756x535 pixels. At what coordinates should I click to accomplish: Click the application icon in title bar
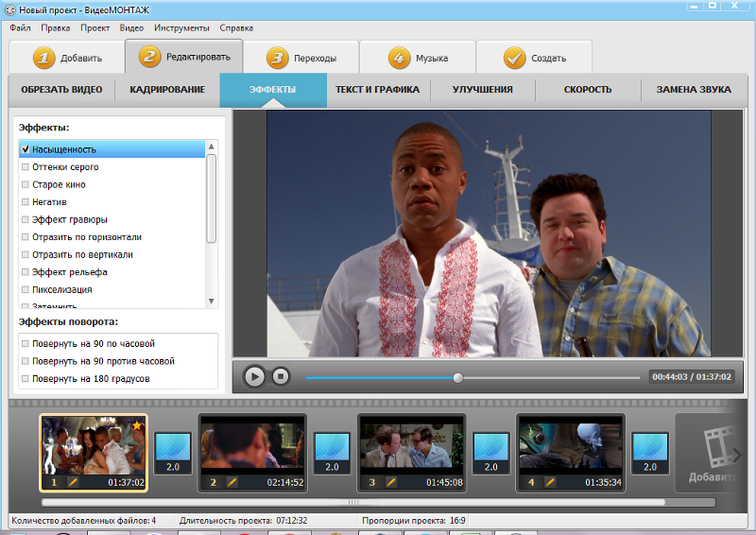9,9
